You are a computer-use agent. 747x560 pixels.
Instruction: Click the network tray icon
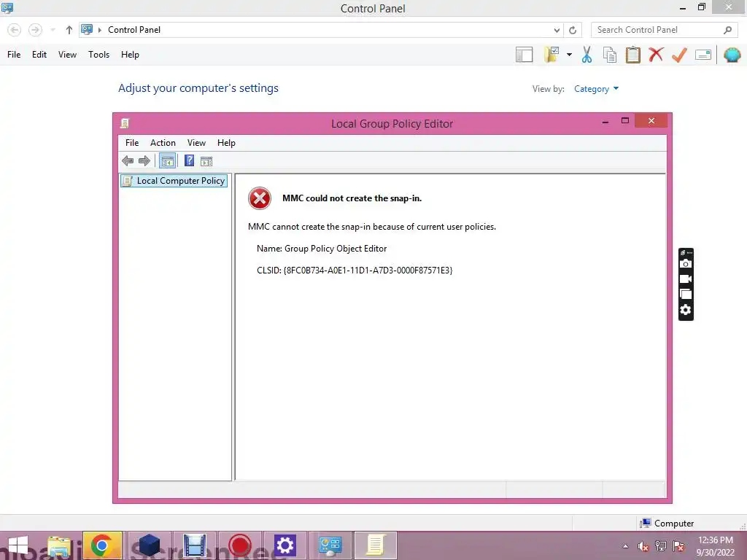click(661, 546)
